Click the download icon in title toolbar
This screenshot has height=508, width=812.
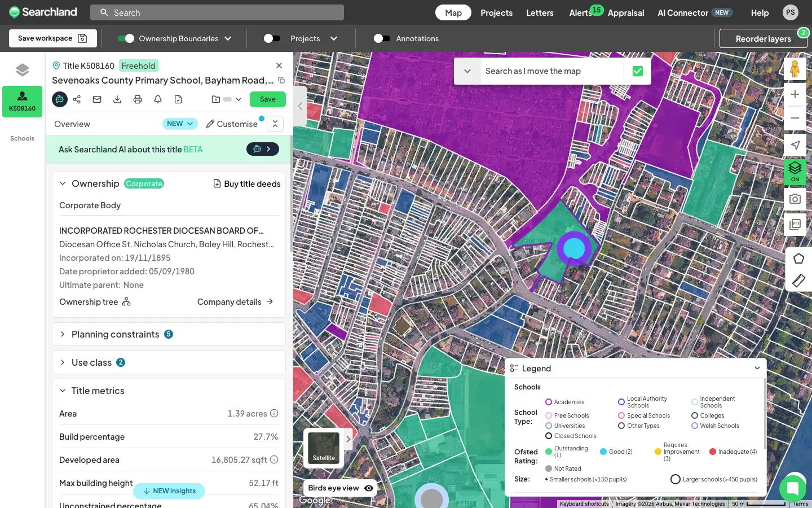click(117, 99)
